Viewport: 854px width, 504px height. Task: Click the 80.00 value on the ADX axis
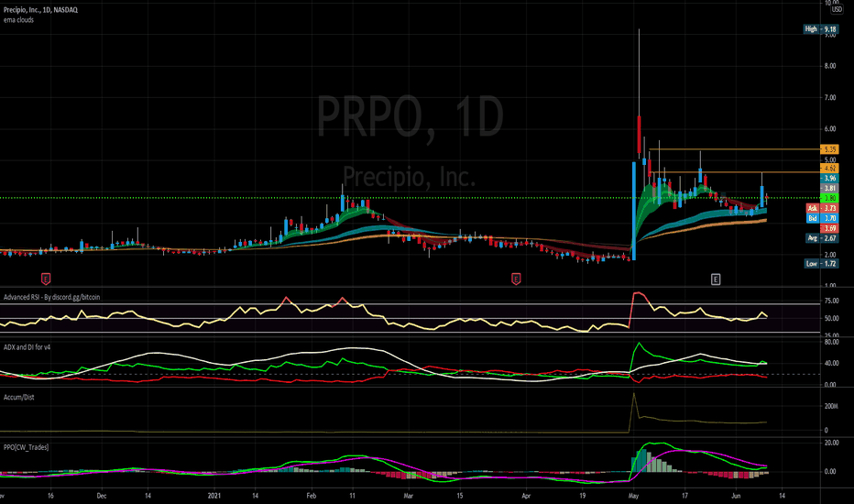tap(832, 342)
